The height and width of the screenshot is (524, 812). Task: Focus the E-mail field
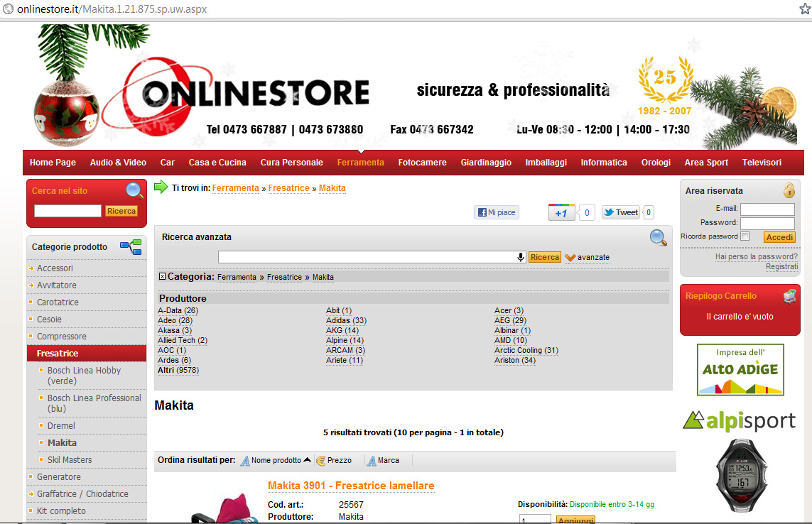(x=767, y=209)
